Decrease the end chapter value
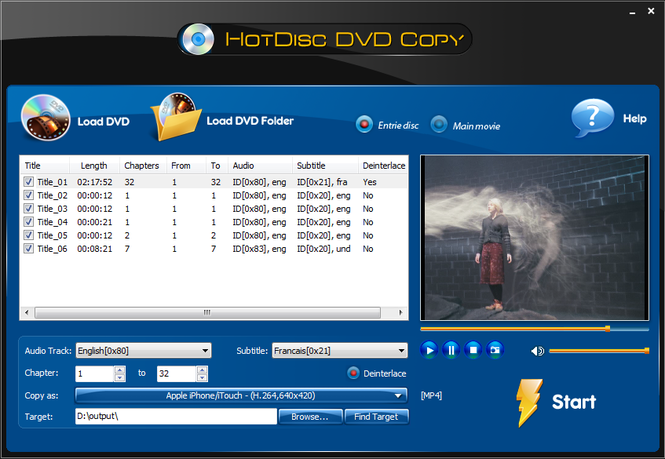The image size is (665, 459). tap(202, 378)
